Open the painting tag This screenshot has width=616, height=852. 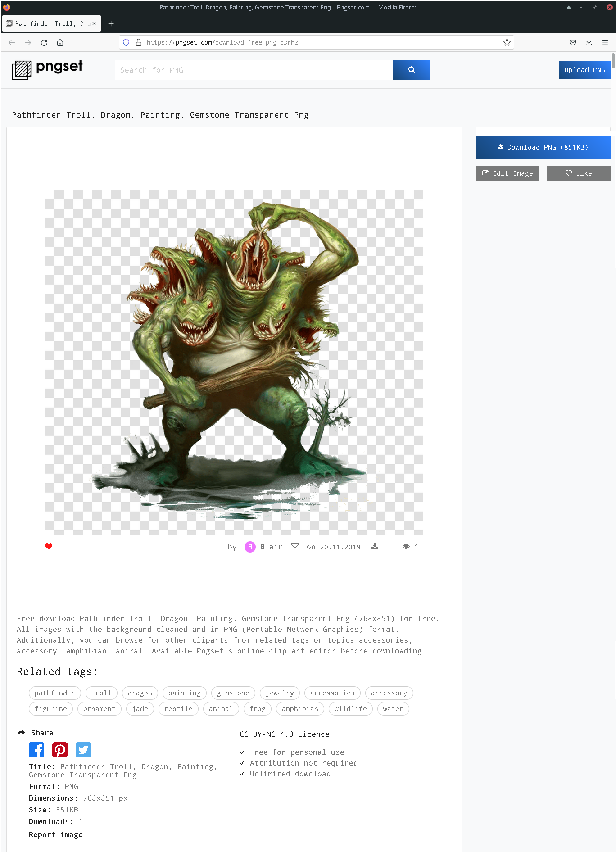(x=185, y=693)
